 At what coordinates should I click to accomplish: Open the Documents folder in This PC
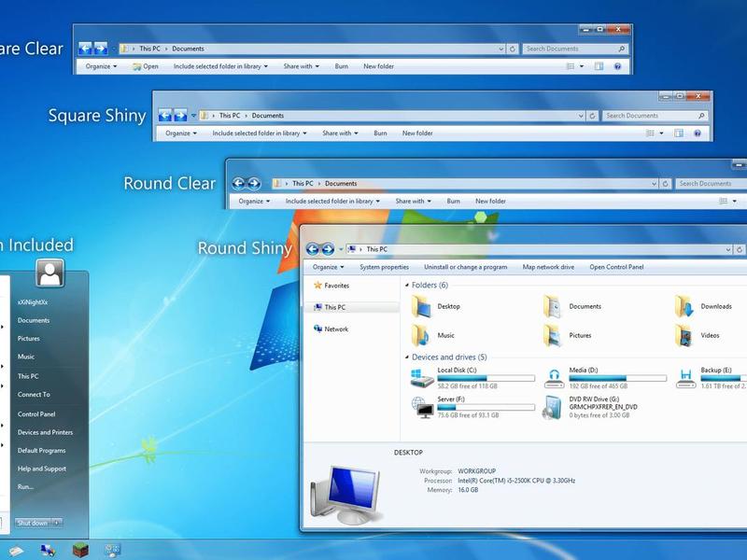[x=553, y=306]
